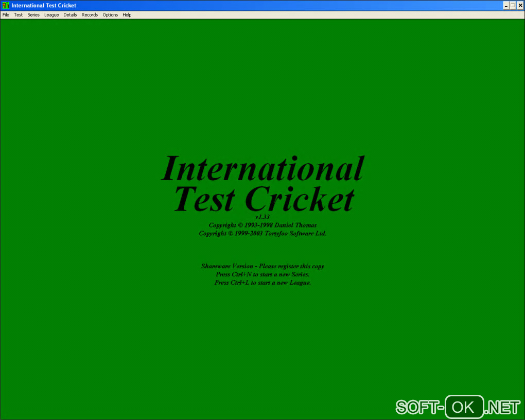Open the Options menu
The height and width of the screenshot is (420, 525).
[110, 15]
